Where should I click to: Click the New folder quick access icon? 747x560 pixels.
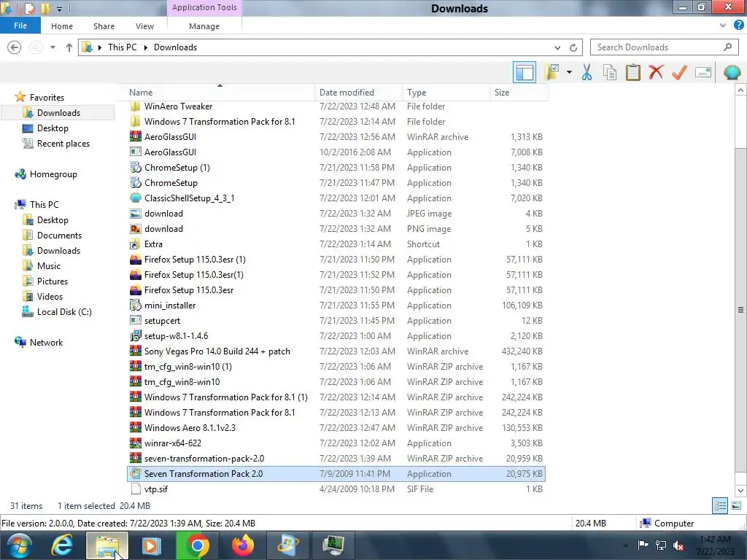coord(46,8)
